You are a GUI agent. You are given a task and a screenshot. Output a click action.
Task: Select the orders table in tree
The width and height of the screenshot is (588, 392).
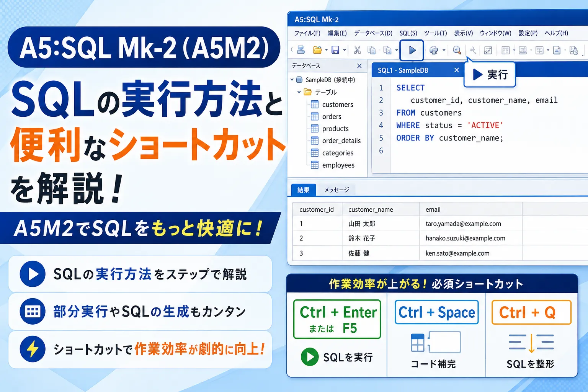(326, 116)
